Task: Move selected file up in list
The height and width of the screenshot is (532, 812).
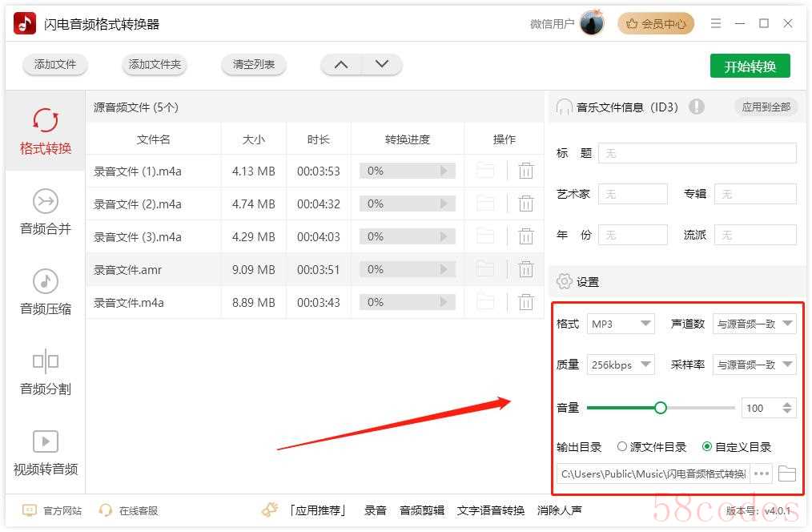Action: coord(341,65)
